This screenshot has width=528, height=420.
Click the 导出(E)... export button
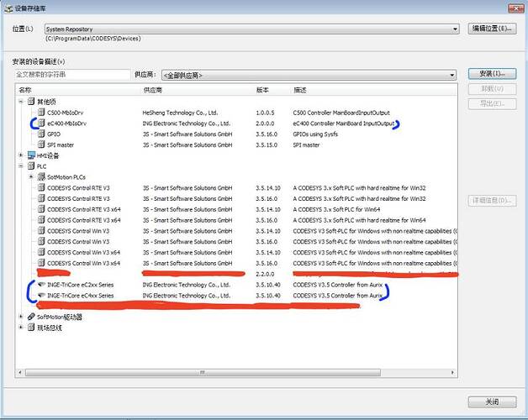492,103
